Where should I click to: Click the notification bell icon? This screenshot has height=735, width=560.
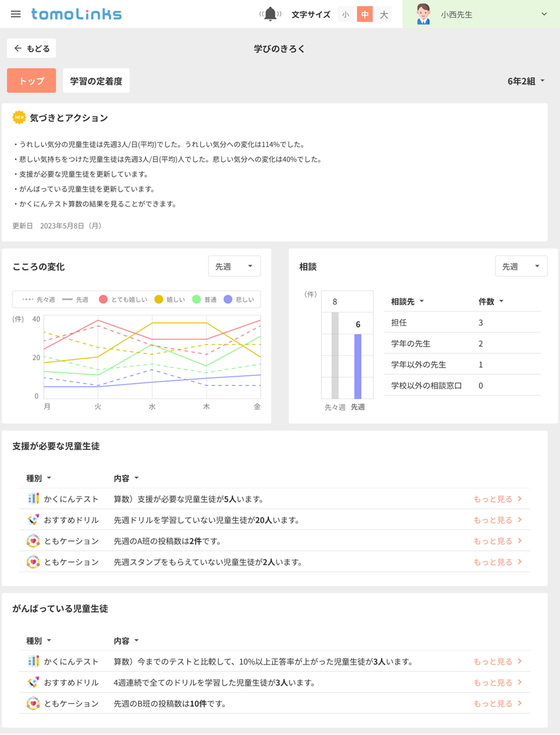[x=271, y=14]
